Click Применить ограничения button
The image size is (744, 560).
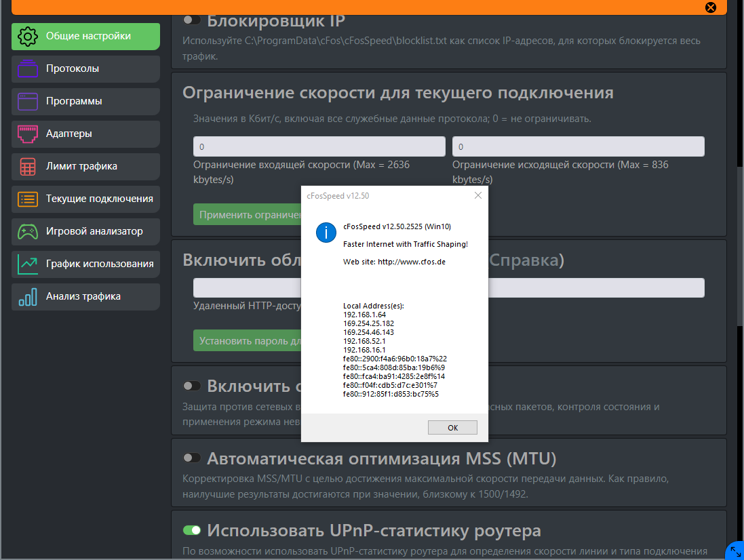[248, 215]
